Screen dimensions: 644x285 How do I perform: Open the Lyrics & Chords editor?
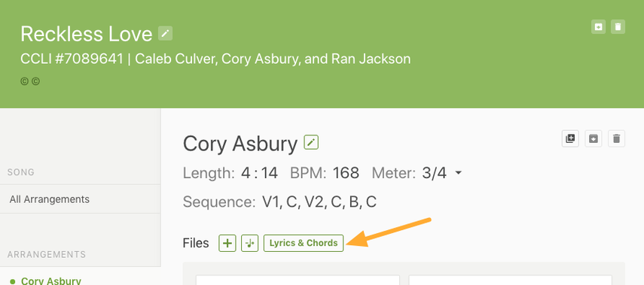pos(304,243)
